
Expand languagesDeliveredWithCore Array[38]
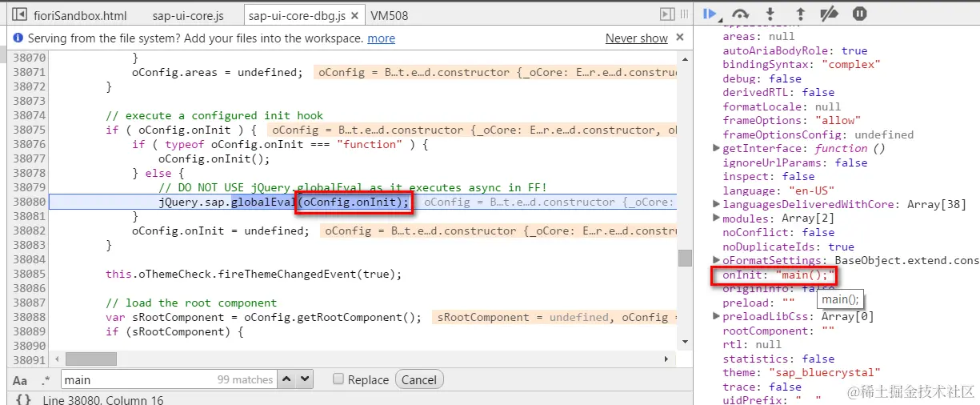point(717,204)
